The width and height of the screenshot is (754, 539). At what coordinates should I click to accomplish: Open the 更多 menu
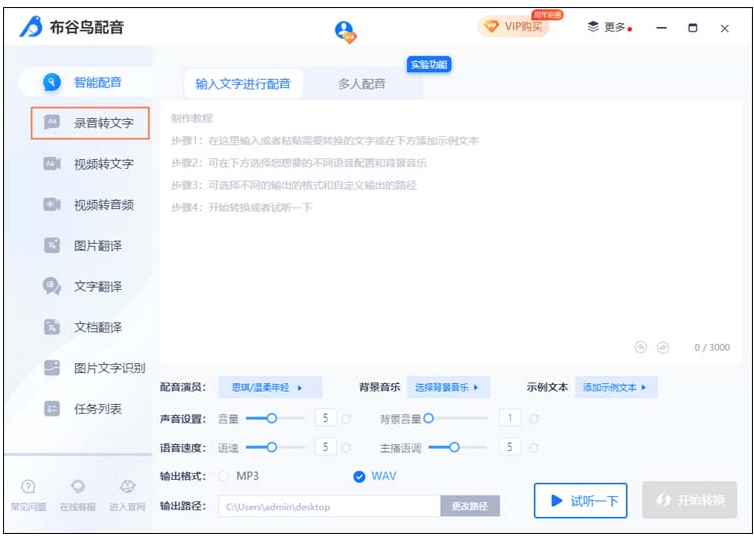(x=609, y=28)
